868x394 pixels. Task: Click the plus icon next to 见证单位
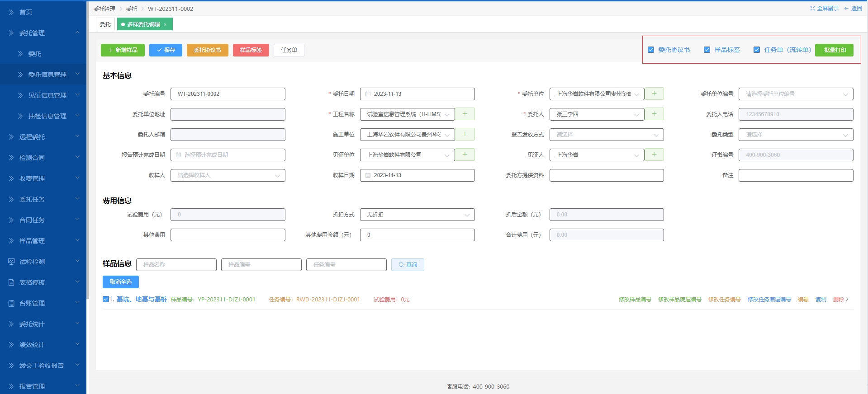465,155
